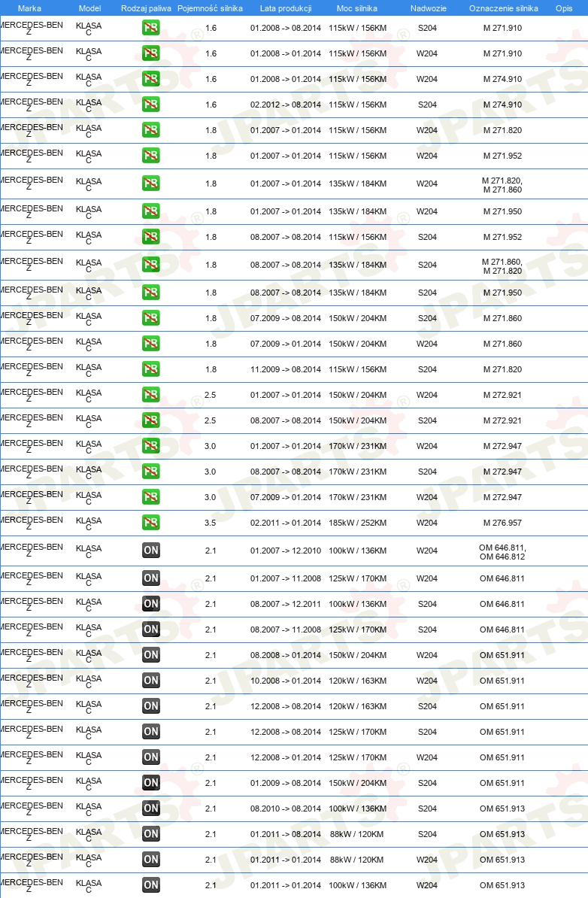
Task: Click ON icon in 01.2011 -> 08.2014 row
Action: [150, 834]
